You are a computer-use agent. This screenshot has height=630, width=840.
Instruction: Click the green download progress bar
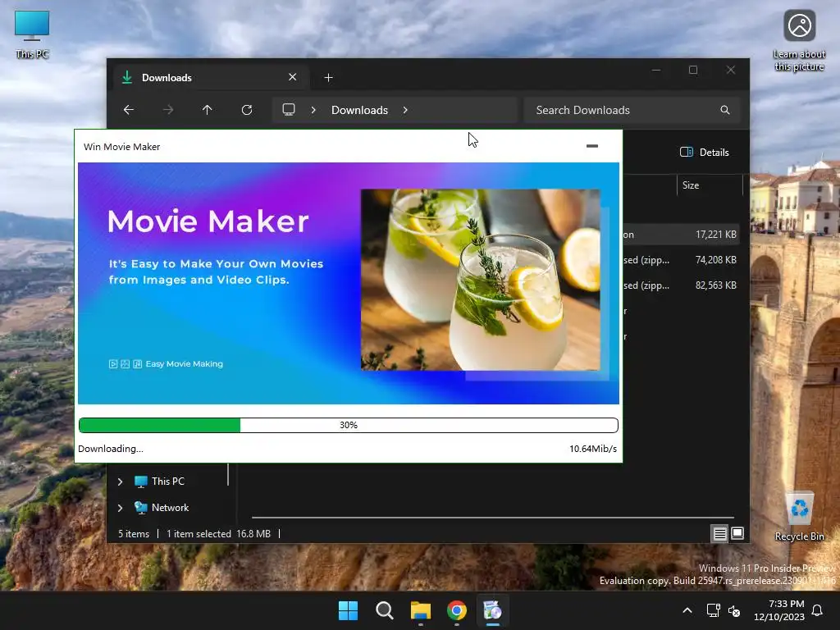click(348, 425)
